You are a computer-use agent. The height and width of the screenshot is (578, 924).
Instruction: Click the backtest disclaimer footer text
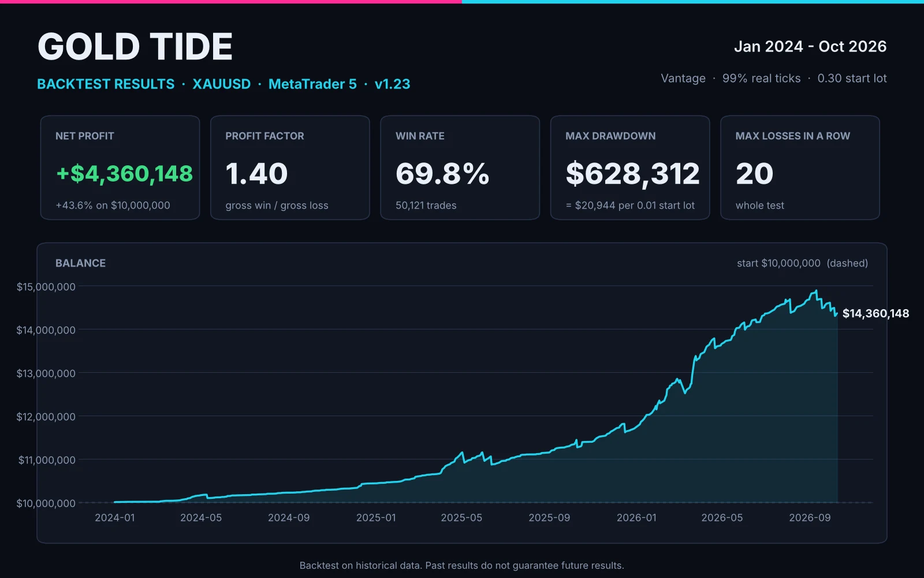tap(462, 565)
